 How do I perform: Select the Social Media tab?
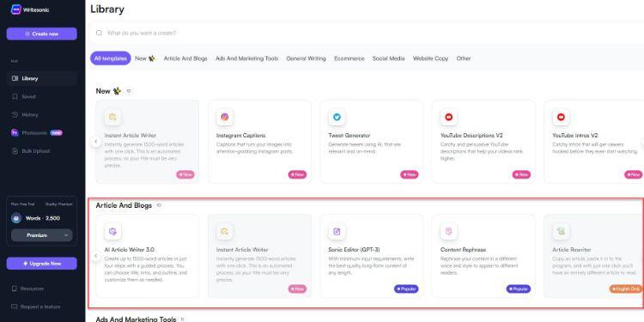388,58
